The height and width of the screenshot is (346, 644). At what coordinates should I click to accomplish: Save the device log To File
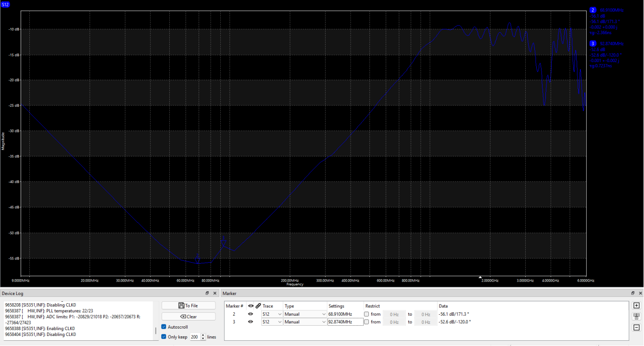[188, 306]
